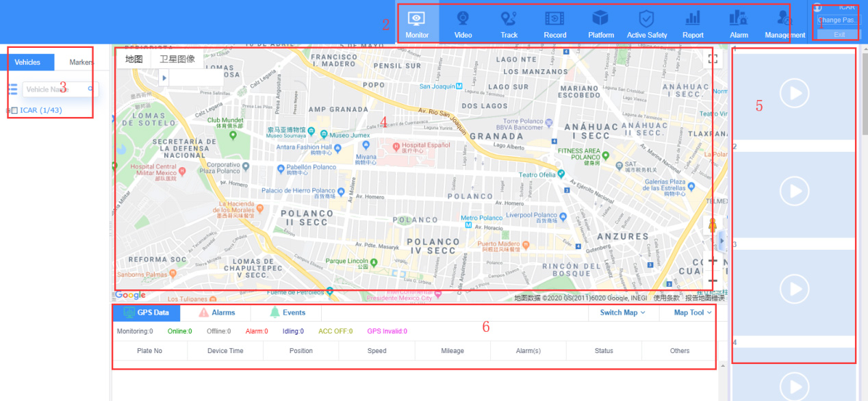Click the Plate No column header
This screenshot has height=401, width=868.
click(x=149, y=351)
